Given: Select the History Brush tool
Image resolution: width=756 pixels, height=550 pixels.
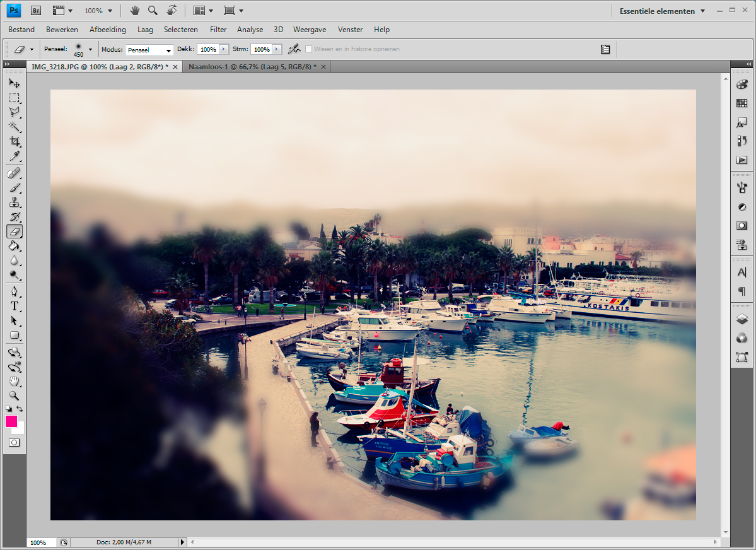Looking at the screenshot, I should [15, 216].
